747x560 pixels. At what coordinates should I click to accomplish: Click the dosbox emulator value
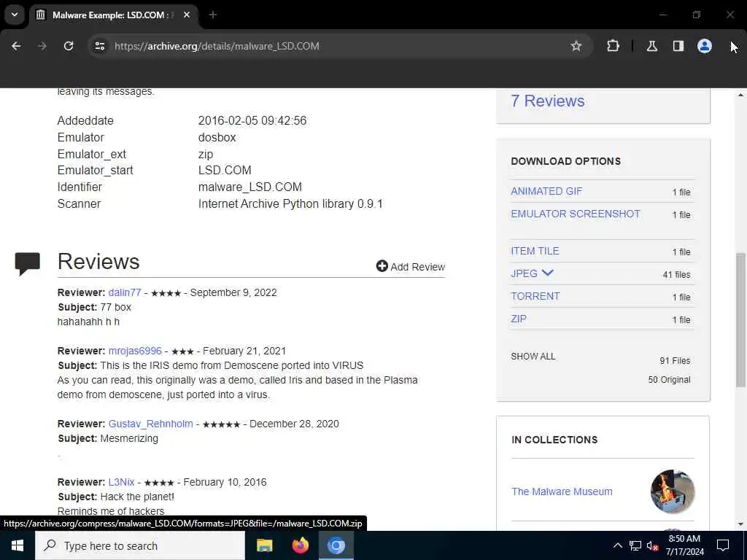pyautogui.click(x=217, y=137)
